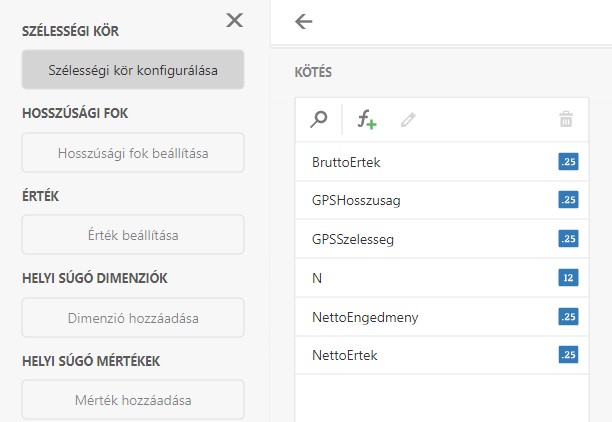Click the trash delete icon
The height and width of the screenshot is (422, 612).
tap(566, 120)
